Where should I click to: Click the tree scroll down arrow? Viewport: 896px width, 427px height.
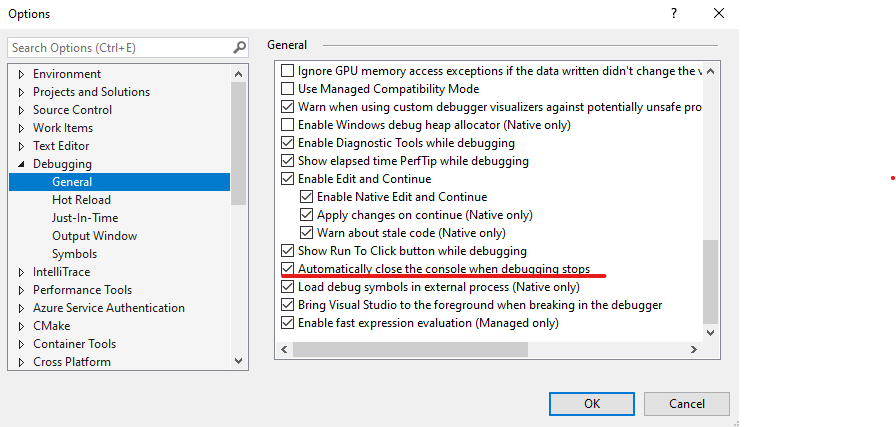pyautogui.click(x=239, y=361)
